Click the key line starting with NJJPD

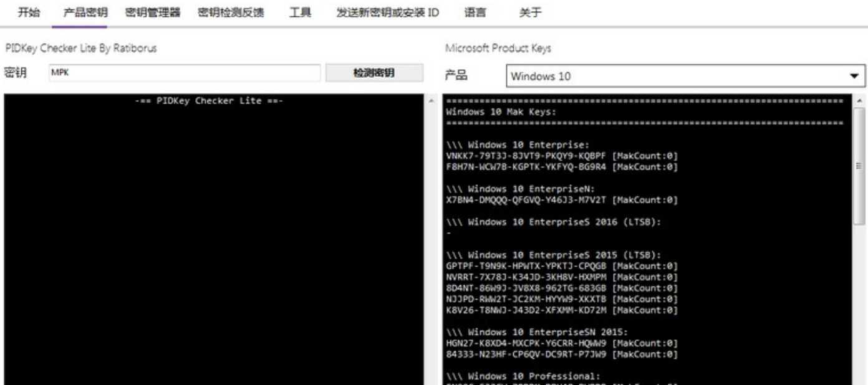[x=562, y=299]
